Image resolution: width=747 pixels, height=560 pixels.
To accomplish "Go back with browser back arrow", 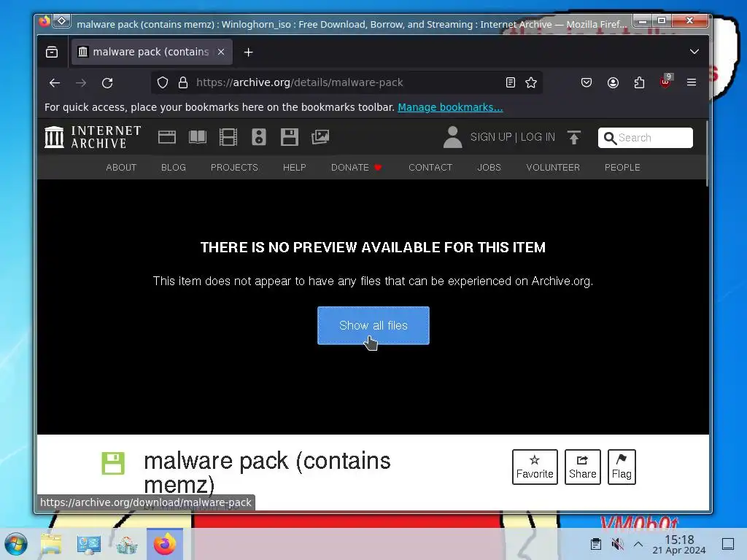I will click(55, 83).
